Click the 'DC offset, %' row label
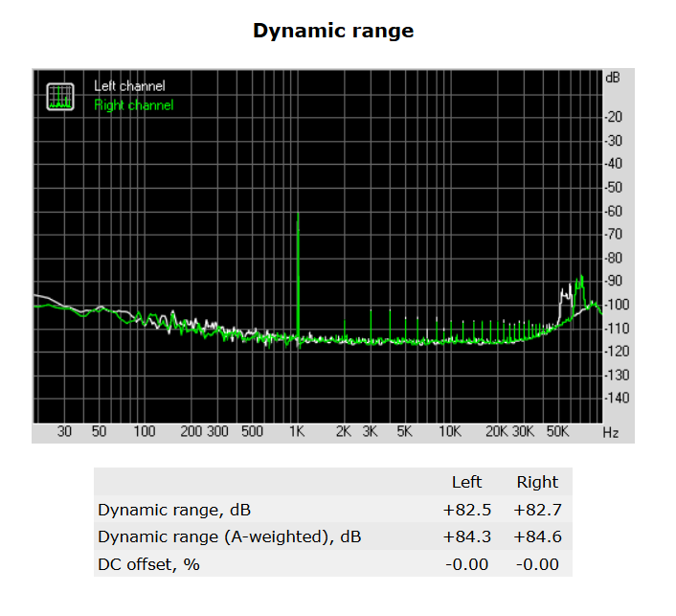 click(148, 564)
